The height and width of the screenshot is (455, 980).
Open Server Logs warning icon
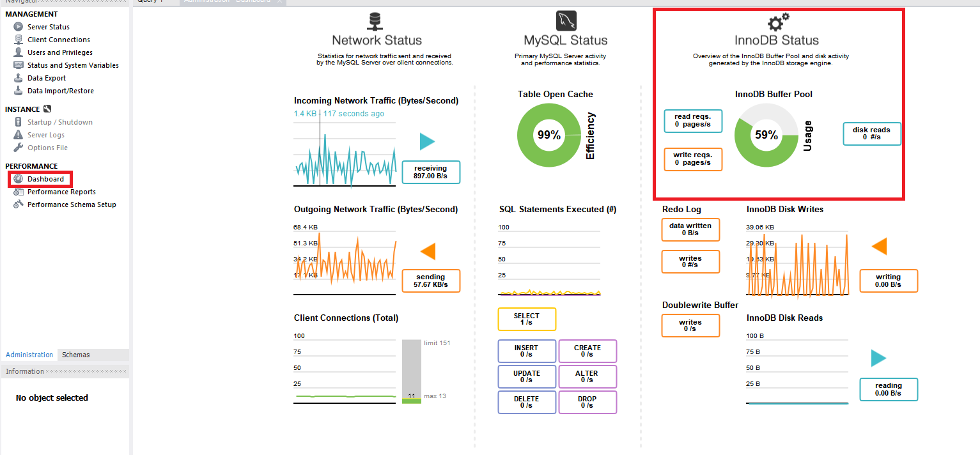(19, 135)
